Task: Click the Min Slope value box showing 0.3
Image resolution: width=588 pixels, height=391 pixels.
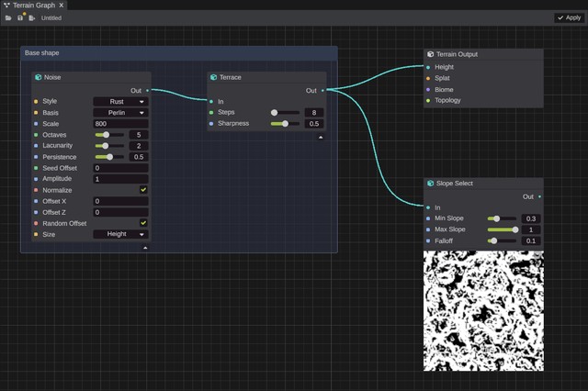Action: (x=531, y=218)
